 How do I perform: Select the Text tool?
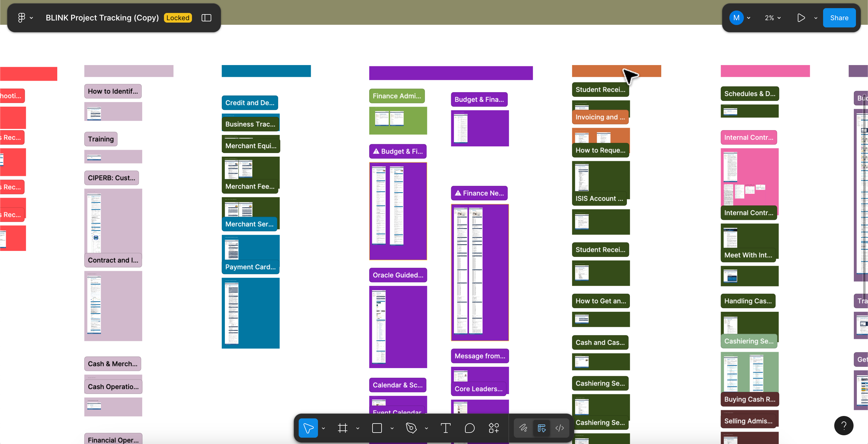click(445, 428)
